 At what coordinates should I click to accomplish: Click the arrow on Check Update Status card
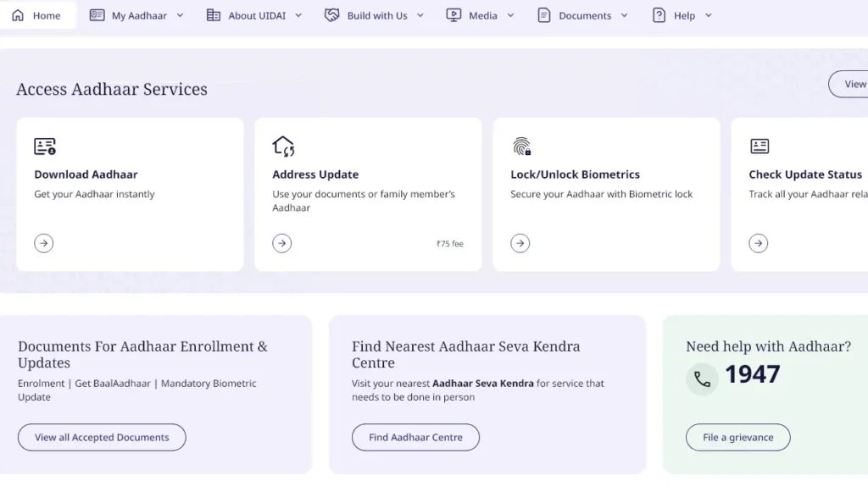click(759, 243)
